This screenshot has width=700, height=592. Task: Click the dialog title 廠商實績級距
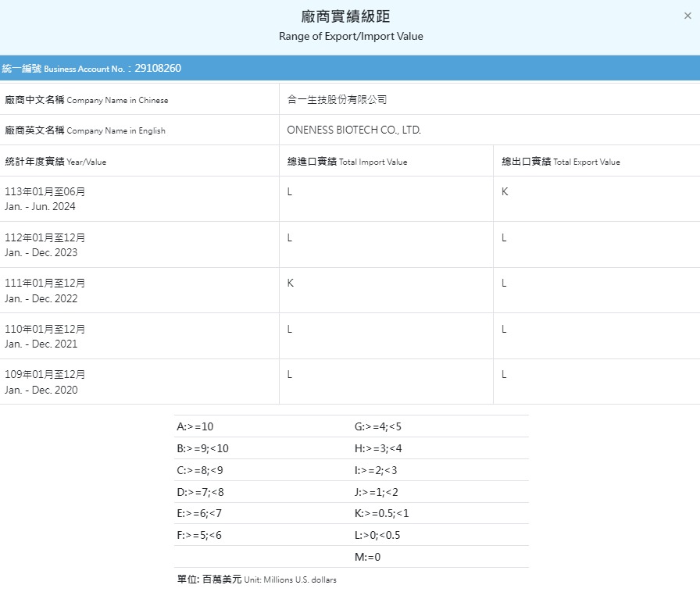[x=351, y=16]
